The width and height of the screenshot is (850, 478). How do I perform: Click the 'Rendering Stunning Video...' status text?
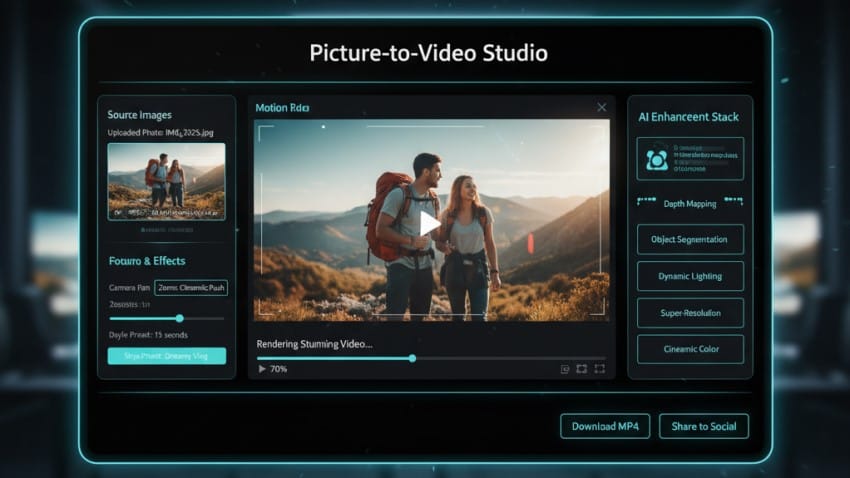(x=314, y=344)
